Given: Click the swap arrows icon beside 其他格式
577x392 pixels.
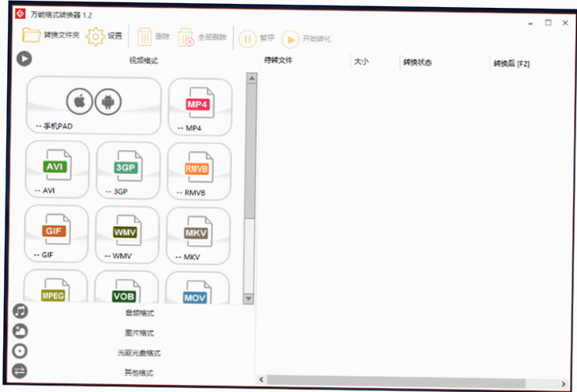Looking at the screenshot, I should pyautogui.click(x=19, y=371).
